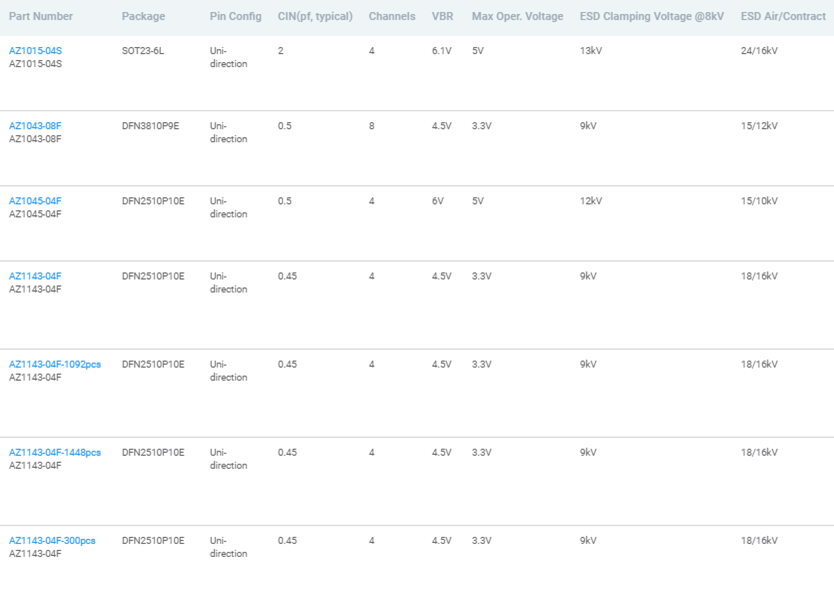
Task: Click the Package column header
Action: [144, 16]
